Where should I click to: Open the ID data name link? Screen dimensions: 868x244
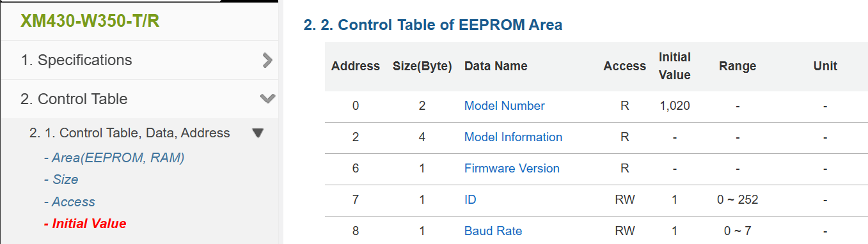(470, 199)
